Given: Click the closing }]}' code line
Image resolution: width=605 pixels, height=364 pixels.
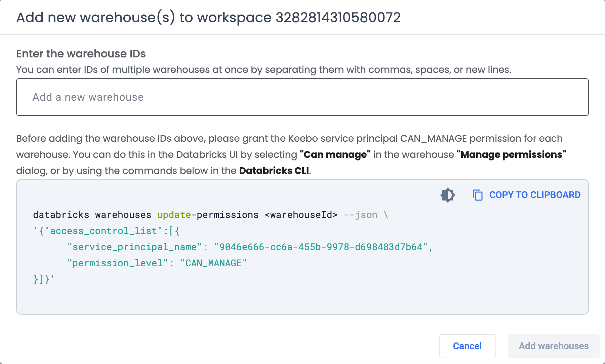Looking at the screenshot, I should click(44, 279).
